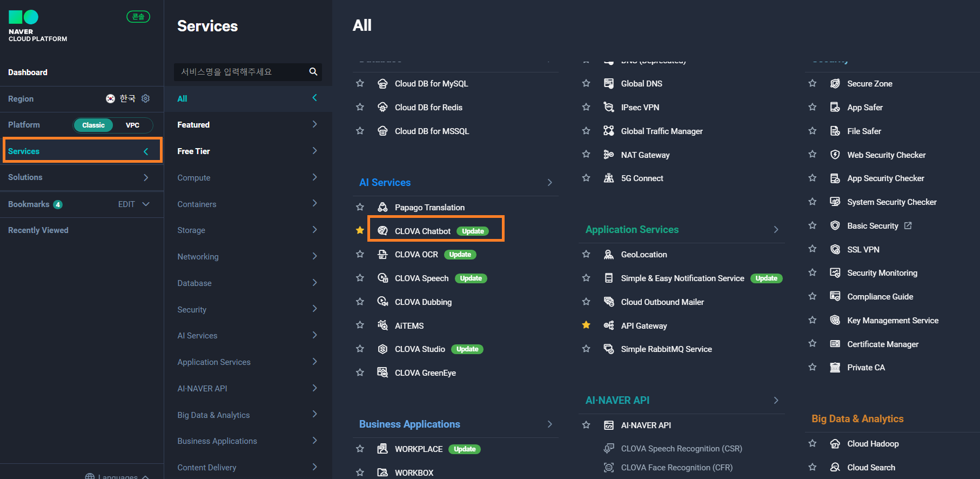
Task: Expand the Compute category chevron
Action: point(315,177)
